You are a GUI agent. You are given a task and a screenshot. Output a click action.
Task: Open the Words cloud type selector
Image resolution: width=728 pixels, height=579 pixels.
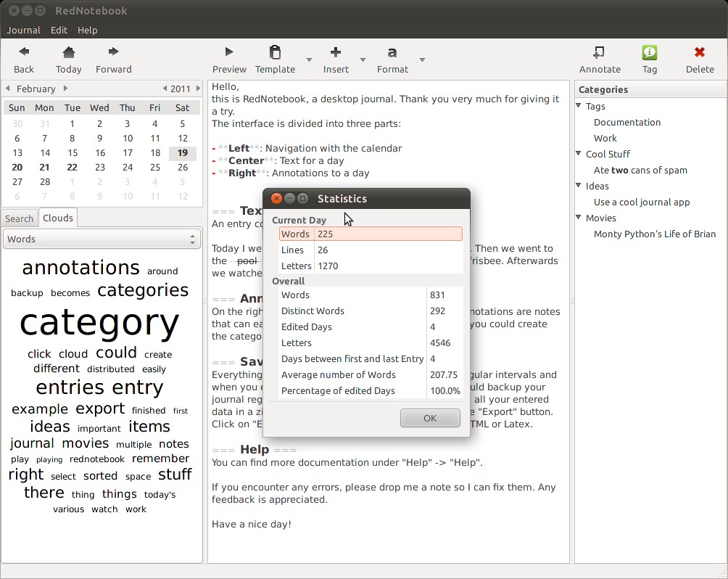(102, 239)
